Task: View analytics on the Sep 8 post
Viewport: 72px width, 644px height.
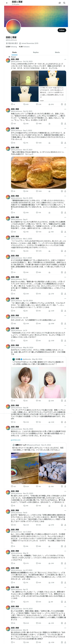Action: (50, 232)
